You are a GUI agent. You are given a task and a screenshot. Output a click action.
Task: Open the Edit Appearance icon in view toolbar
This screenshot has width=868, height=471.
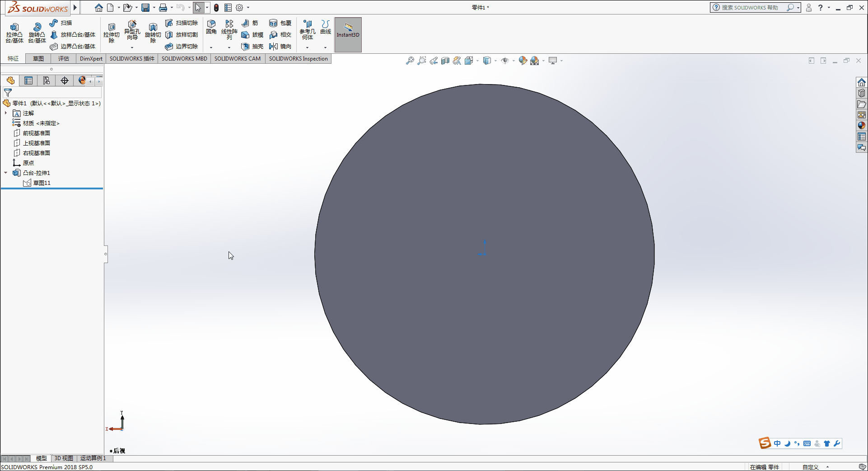coord(523,61)
